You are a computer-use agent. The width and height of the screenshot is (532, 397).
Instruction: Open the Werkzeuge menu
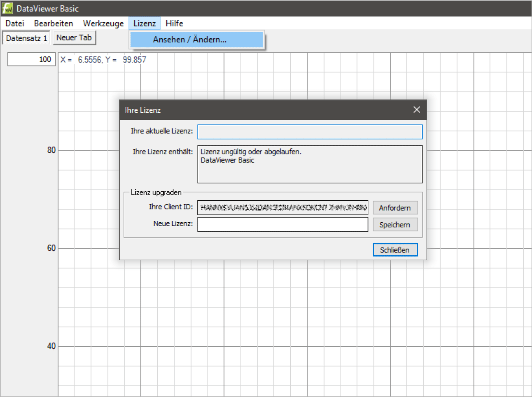point(103,23)
